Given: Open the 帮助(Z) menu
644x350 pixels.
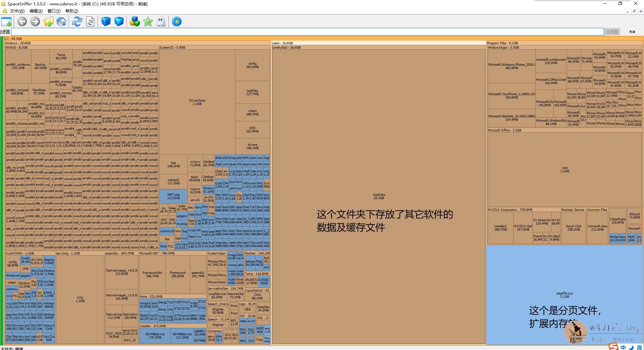Looking at the screenshot, I should [x=72, y=11].
